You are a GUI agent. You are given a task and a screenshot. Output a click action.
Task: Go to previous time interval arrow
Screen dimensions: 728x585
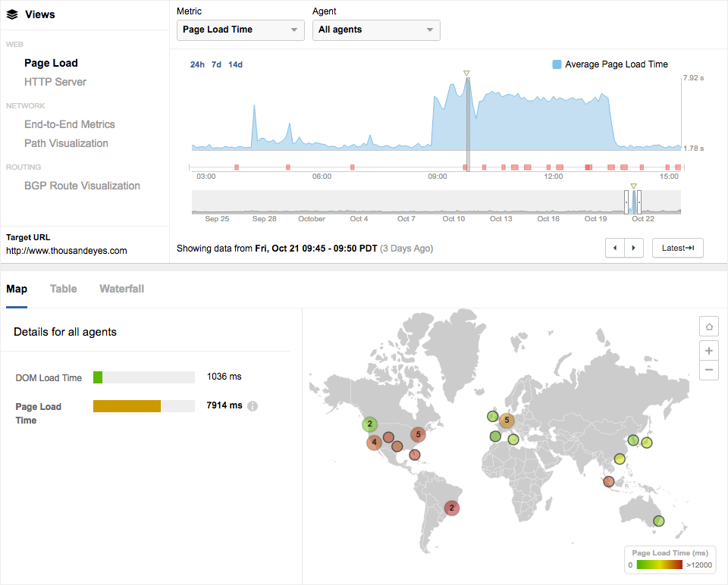[615, 248]
